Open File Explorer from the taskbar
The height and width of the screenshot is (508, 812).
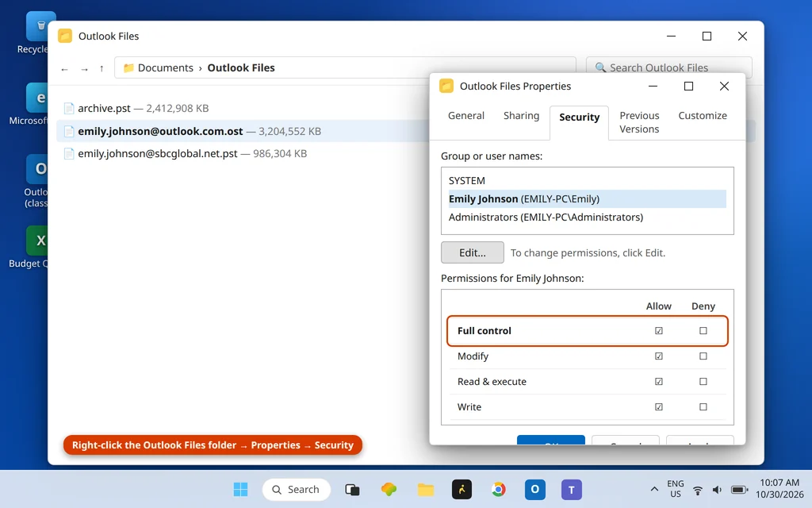coord(426,489)
